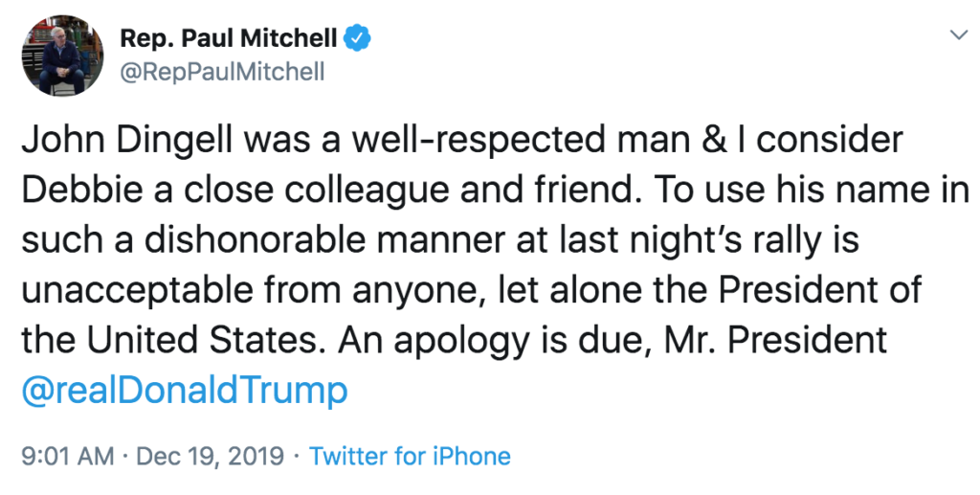The height and width of the screenshot is (495, 980).
Task: Click the blue verified checkmark badge
Action: coord(358,38)
